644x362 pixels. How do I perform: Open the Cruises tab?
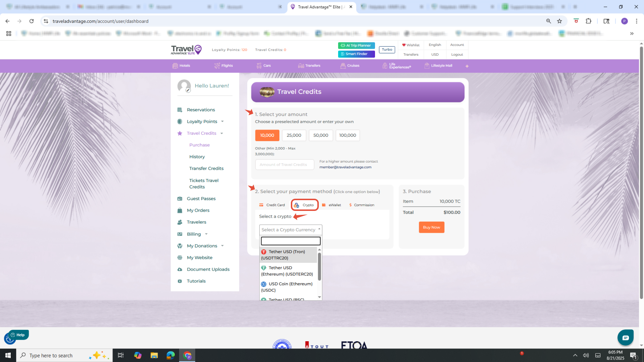pos(350,66)
